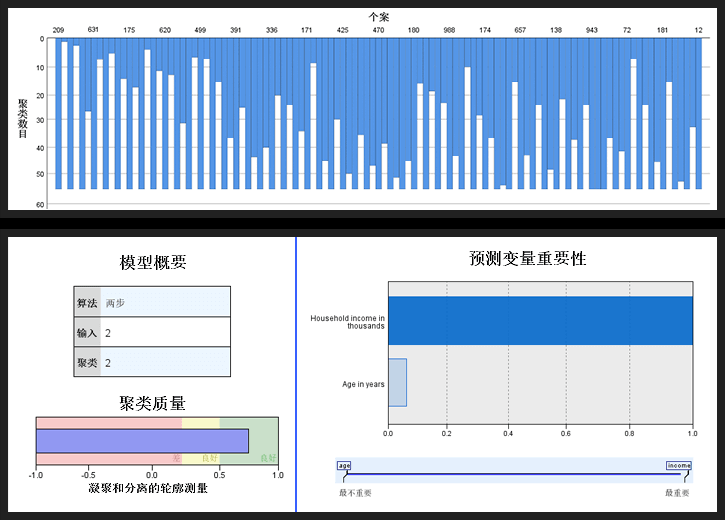This screenshot has height=520, width=725.
Task: Click the 个案 title above icicle plot
Action: click(378, 17)
